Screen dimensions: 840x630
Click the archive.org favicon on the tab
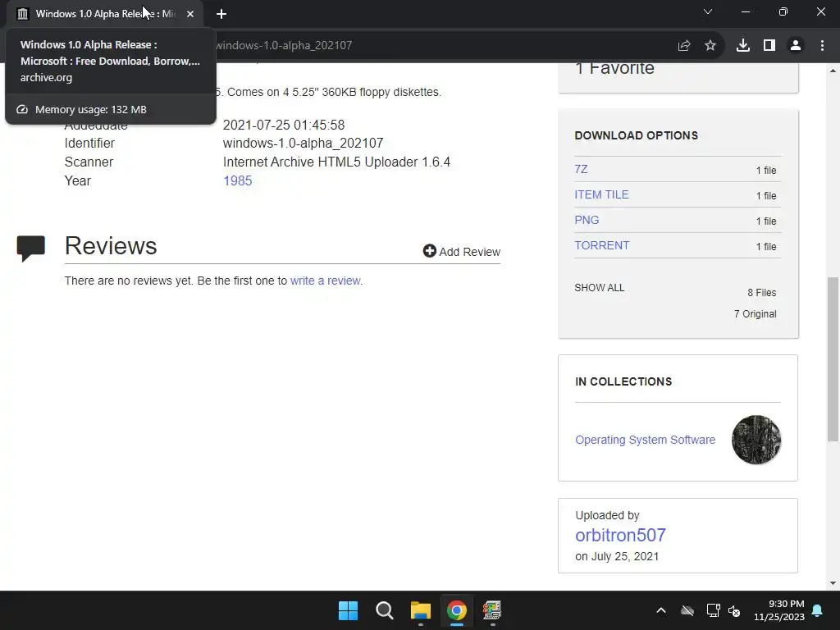[x=22, y=14]
